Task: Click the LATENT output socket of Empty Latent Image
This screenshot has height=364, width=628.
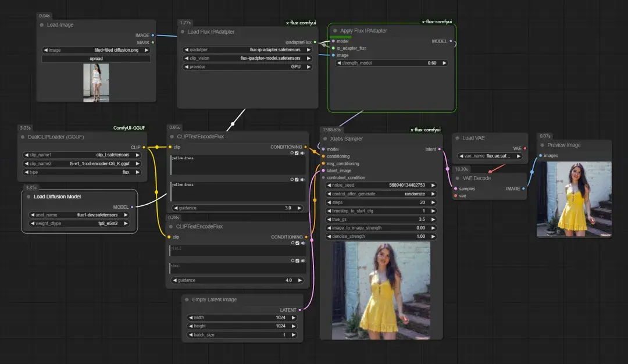Action: 300,310
